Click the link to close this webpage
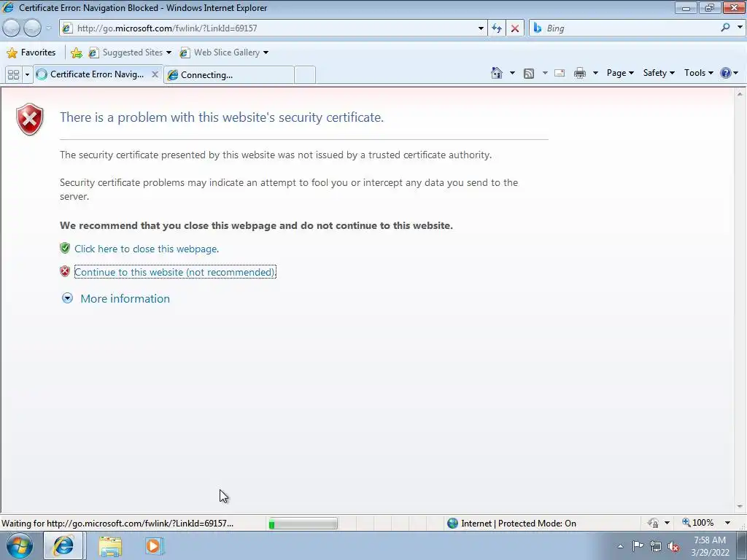 point(147,249)
